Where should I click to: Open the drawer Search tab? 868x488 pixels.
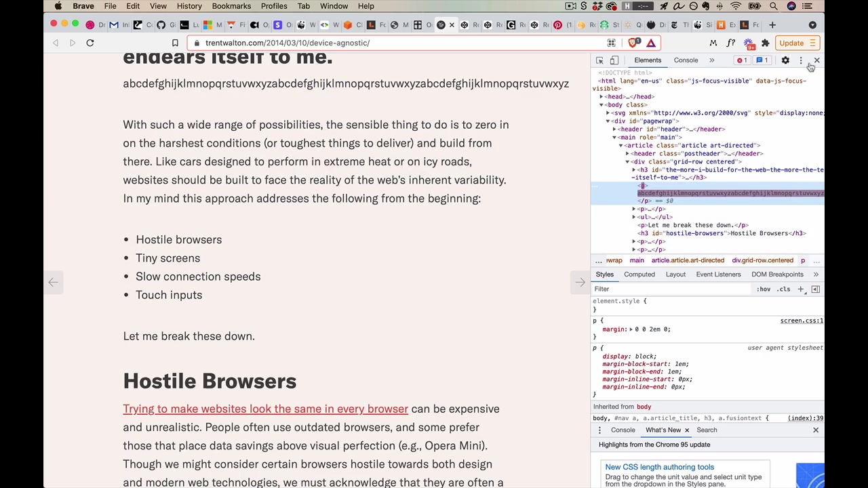(x=707, y=430)
